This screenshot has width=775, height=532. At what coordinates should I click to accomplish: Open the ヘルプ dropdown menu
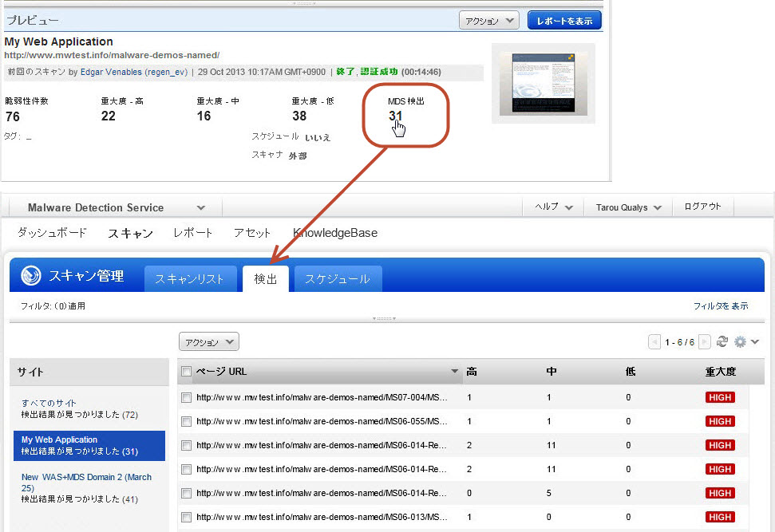pyautogui.click(x=552, y=206)
